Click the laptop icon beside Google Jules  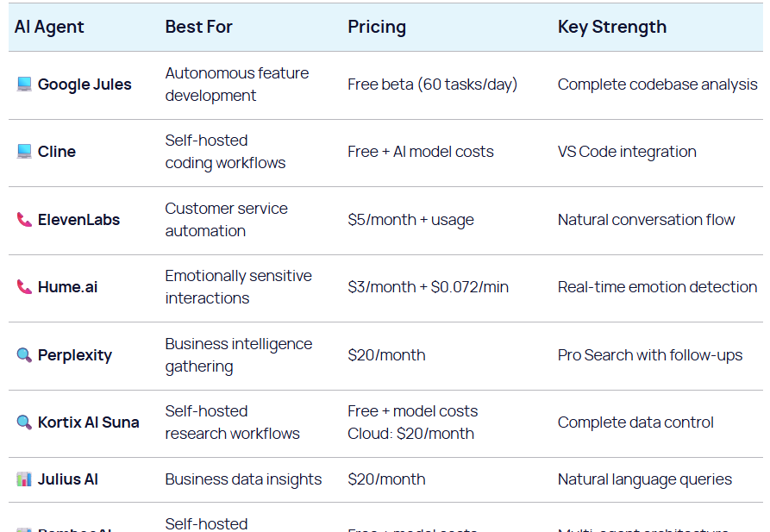(x=24, y=84)
